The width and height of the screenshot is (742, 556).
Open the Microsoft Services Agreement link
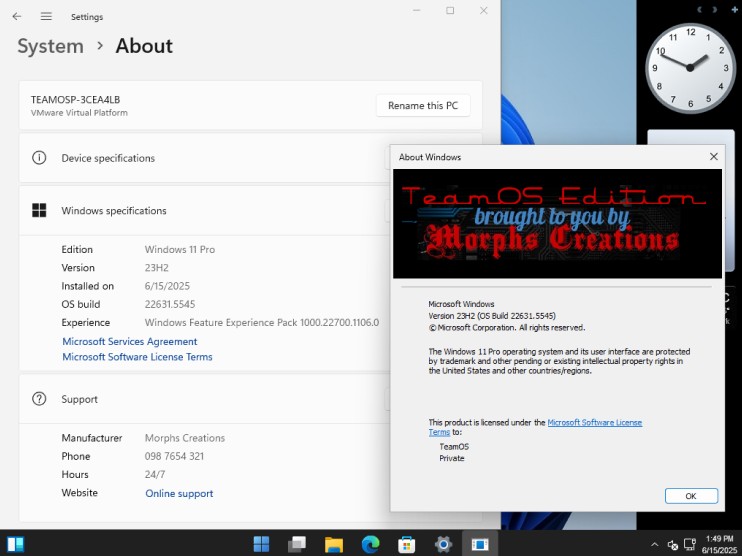130,341
